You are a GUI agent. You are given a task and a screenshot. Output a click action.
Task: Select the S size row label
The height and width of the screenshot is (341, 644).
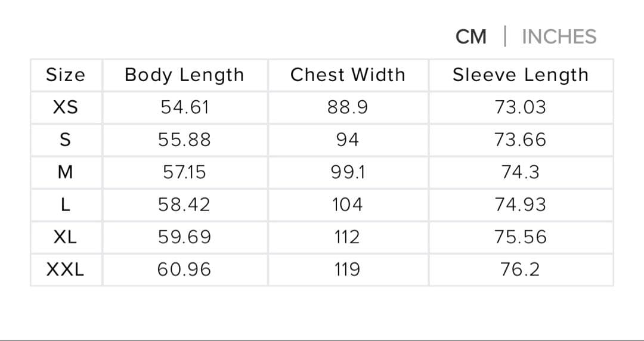(66, 140)
